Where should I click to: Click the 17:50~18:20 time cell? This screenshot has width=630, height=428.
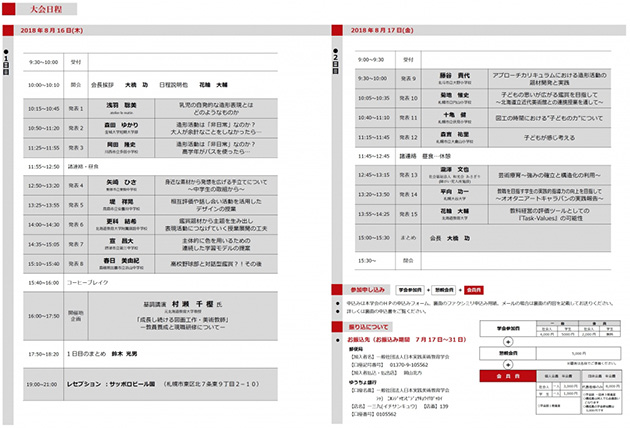tap(43, 354)
